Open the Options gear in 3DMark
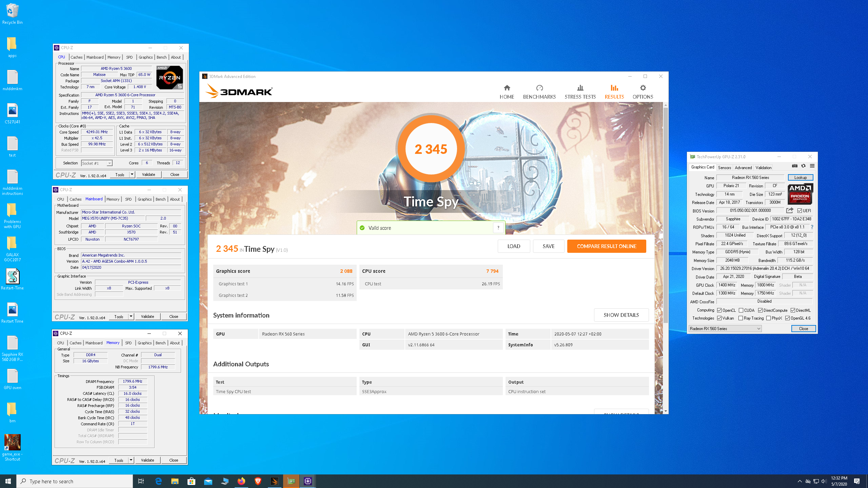 click(643, 88)
